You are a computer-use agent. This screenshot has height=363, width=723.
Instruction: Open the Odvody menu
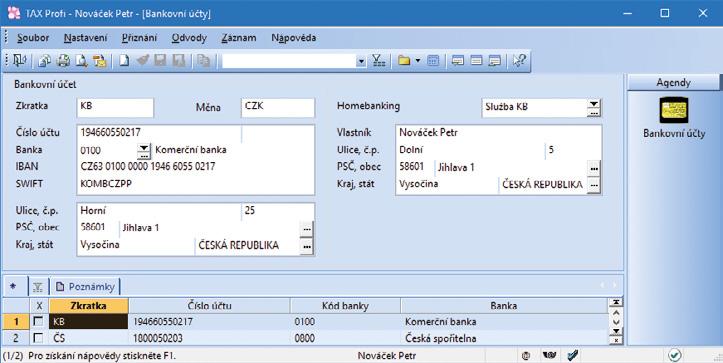pyautogui.click(x=189, y=38)
